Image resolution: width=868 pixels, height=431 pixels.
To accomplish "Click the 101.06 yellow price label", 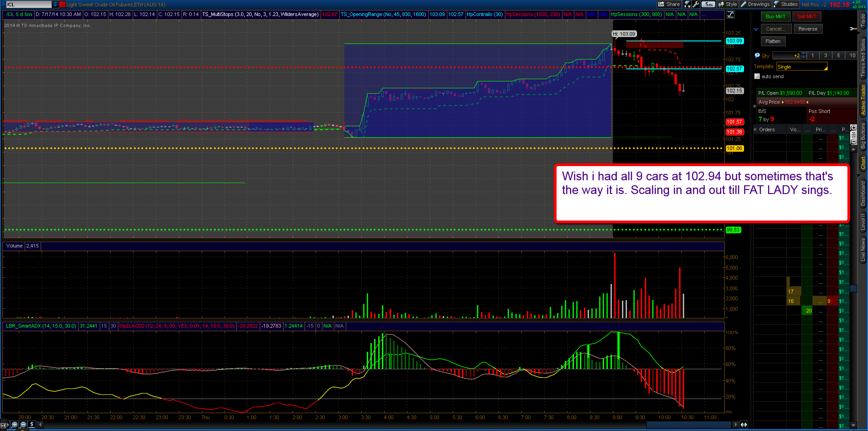I will point(734,148).
